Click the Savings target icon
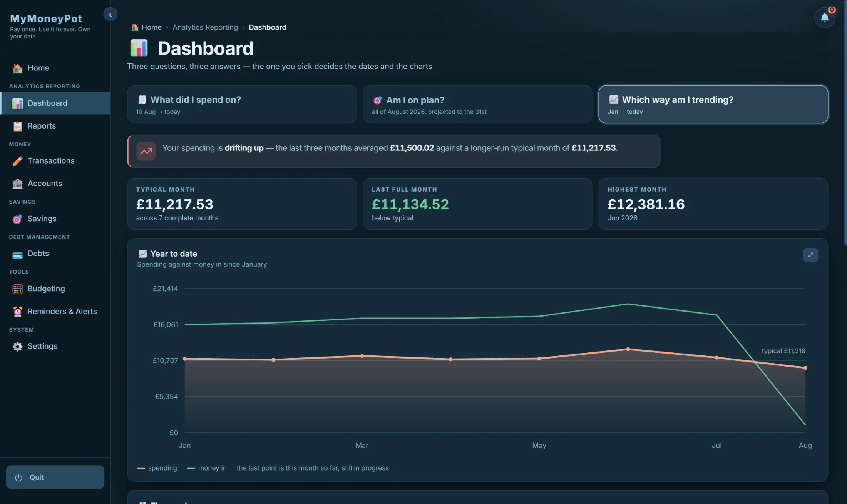This screenshot has width=847, height=504. [17, 219]
